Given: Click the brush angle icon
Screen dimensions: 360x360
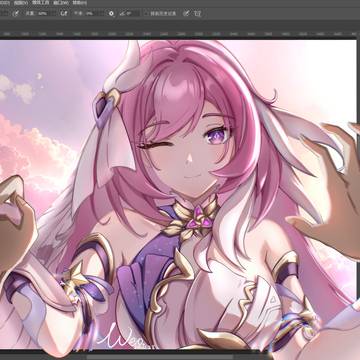Looking at the screenshot, I should 123,14.
